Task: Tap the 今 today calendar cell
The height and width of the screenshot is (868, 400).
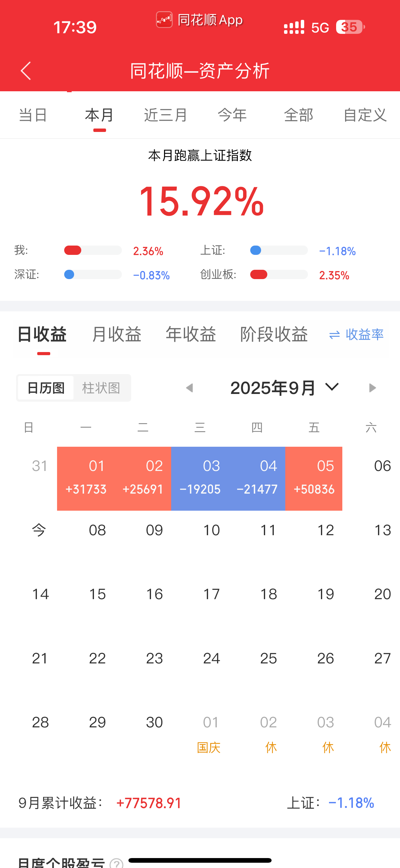Action: tap(39, 530)
